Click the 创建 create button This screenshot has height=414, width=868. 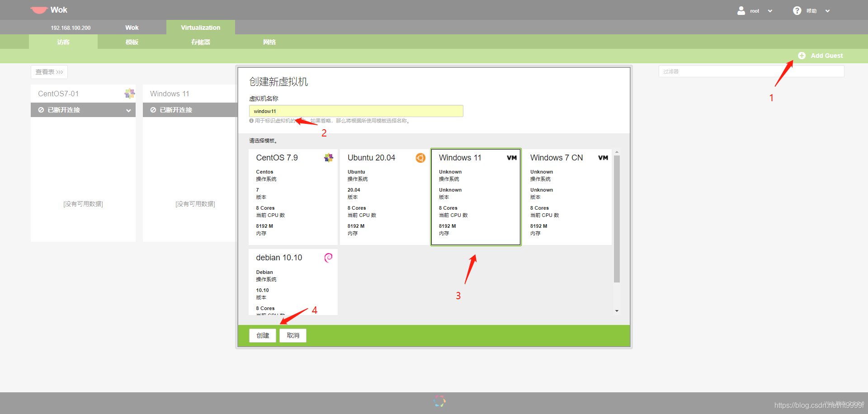pyautogui.click(x=263, y=335)
